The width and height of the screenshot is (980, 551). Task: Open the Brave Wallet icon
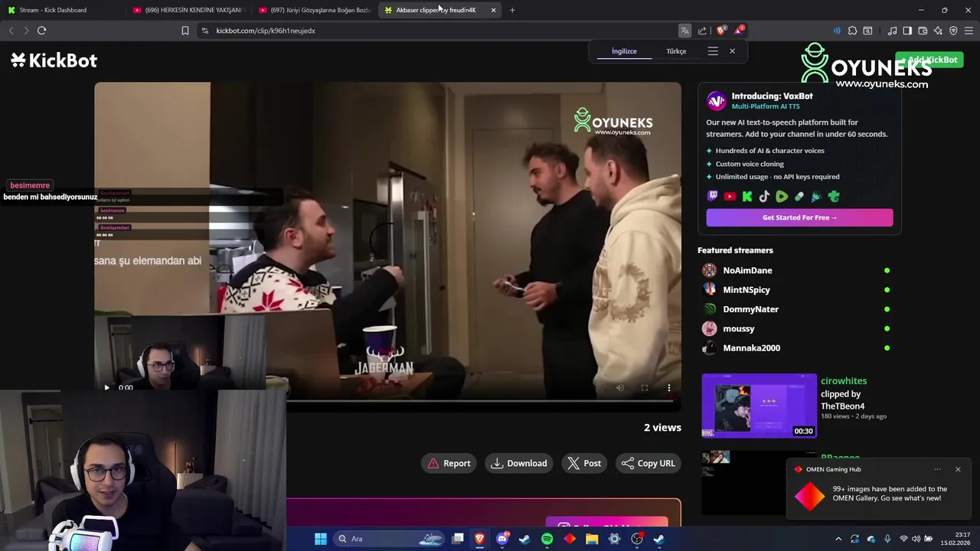coord(923,31)
